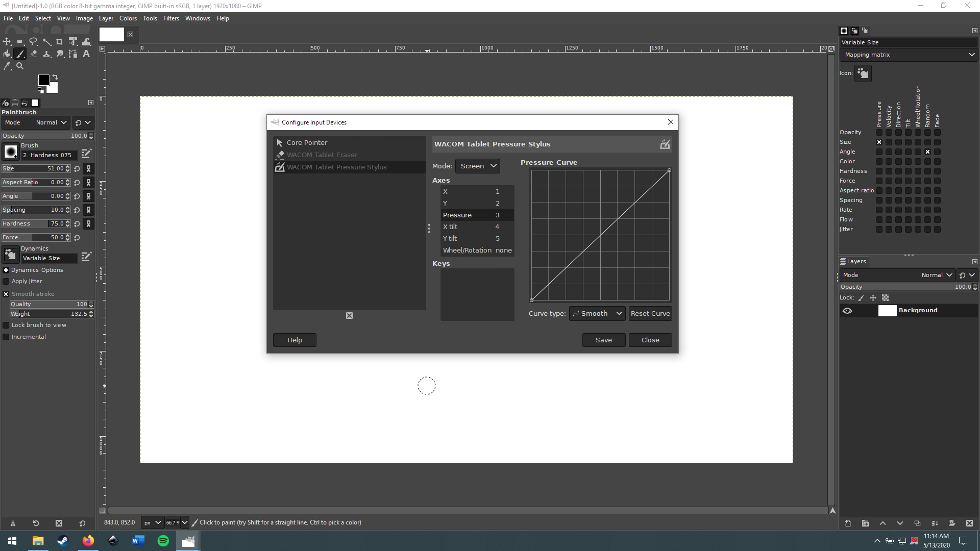Open the Windows menu

click(198, 18)
